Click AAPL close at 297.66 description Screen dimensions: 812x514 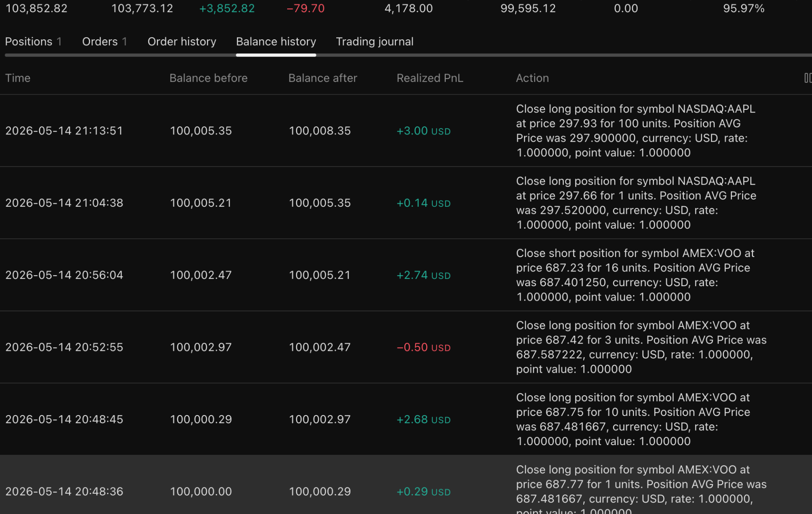point(636,203)
